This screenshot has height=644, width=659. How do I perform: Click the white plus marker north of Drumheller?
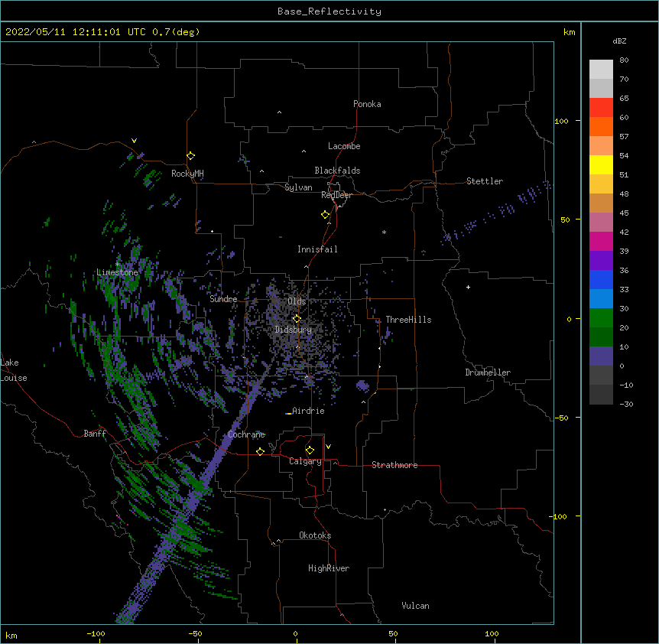(468, 287)
